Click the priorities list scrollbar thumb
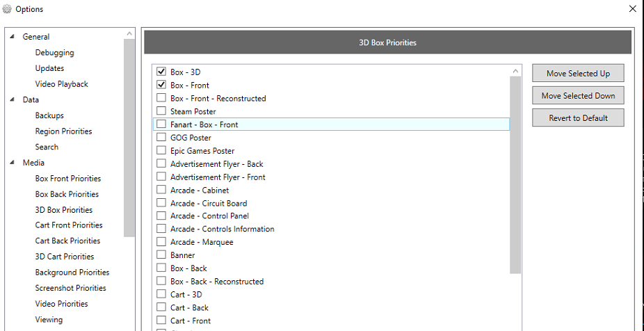 tap(515, 175)
